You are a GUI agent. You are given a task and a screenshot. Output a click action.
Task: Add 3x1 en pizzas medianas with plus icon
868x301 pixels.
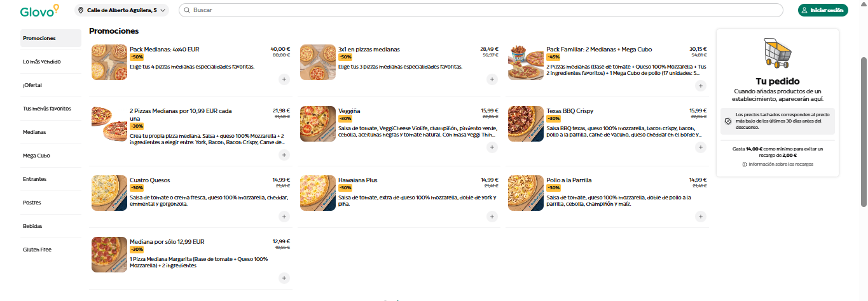click(x=492, y=79)
